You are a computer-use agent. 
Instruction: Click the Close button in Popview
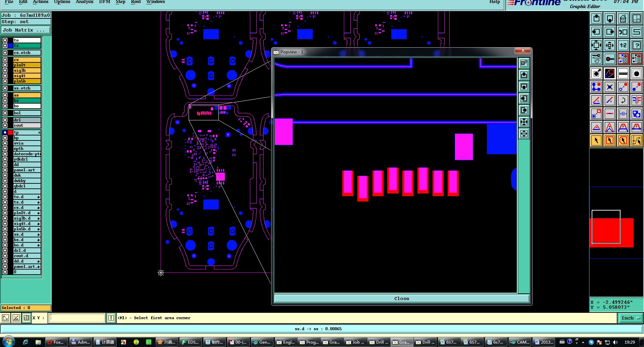[x=402, y=298]
